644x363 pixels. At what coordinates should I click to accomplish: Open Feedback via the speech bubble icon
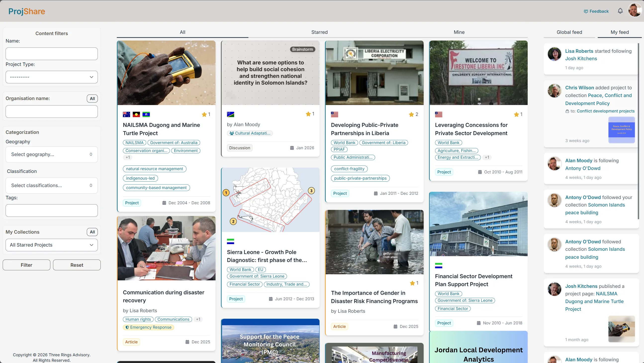586,11
